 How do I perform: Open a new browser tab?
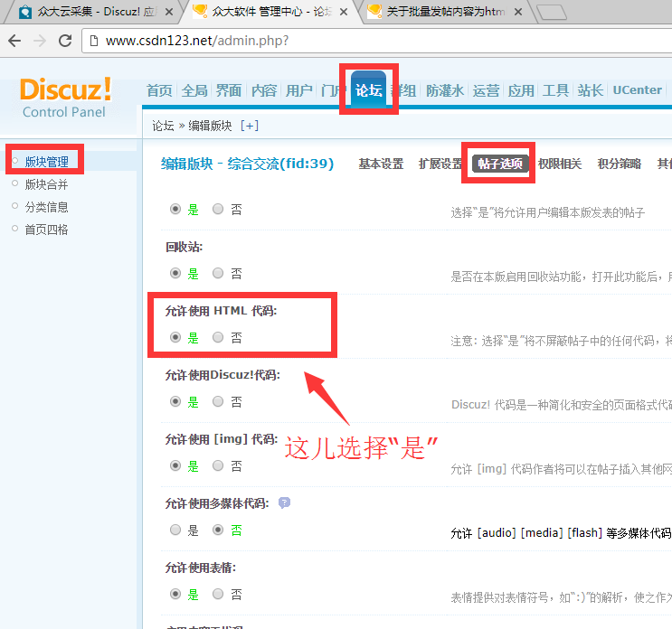(552, 12)
